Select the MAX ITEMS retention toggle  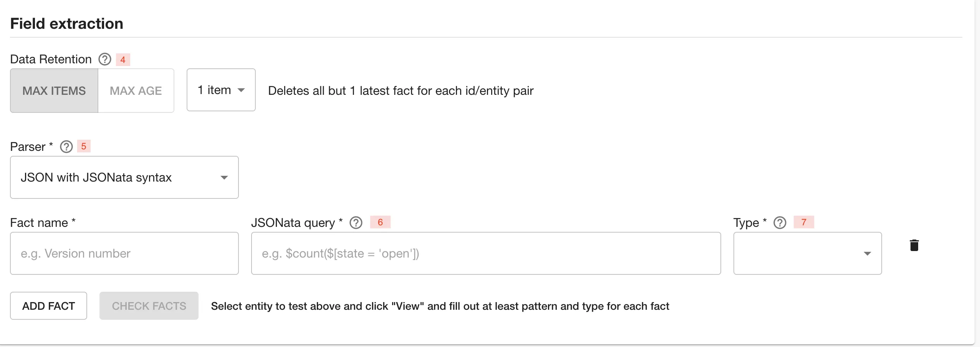[x=54, y=91]
